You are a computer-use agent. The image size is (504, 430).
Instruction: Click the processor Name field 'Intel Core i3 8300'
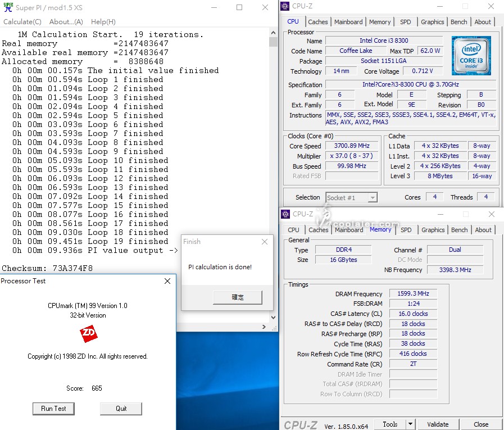384,40
